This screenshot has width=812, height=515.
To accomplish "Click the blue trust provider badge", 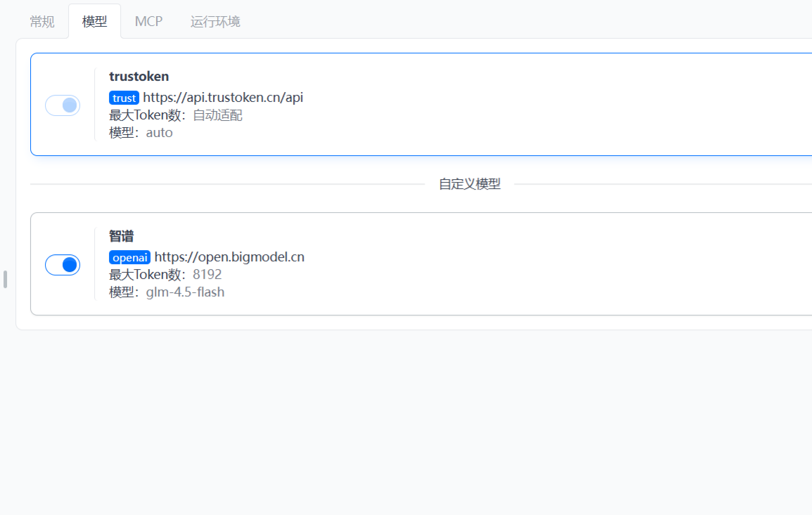I will click(124, 98).
